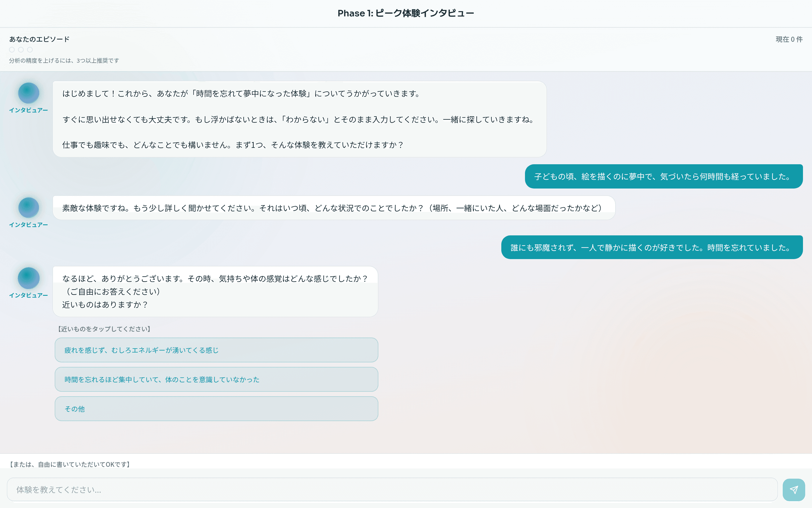
Task: Click the first interviewer avatar beside greeting
Action: [28, 93]
